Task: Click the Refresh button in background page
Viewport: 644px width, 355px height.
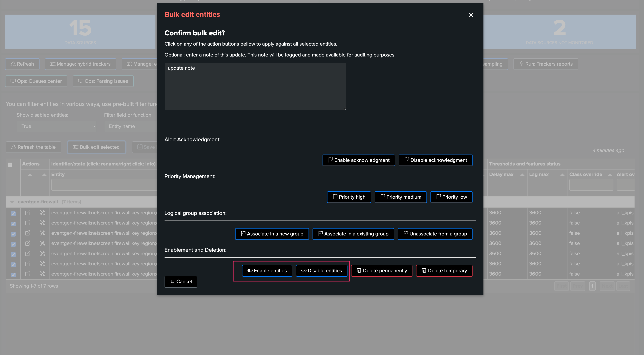Action: [x=22, y=64]
